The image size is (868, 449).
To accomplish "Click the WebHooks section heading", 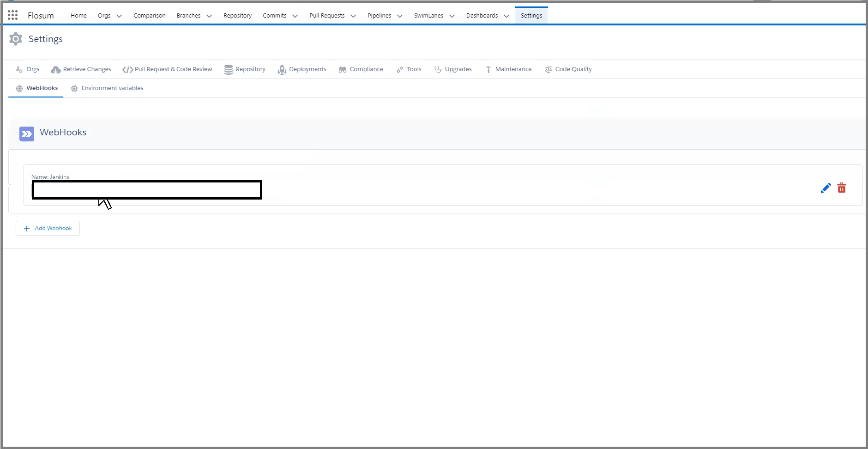I will click(x=63, y=132).
